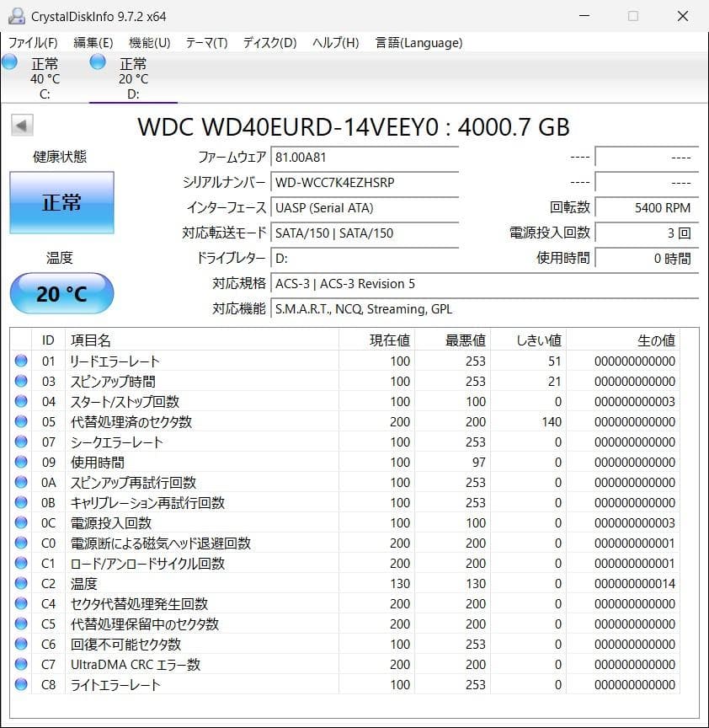The width and height of the screenshot is (709, 728).
Task: Click the back arrow navigation button
Action: click(x=20, y=125)
